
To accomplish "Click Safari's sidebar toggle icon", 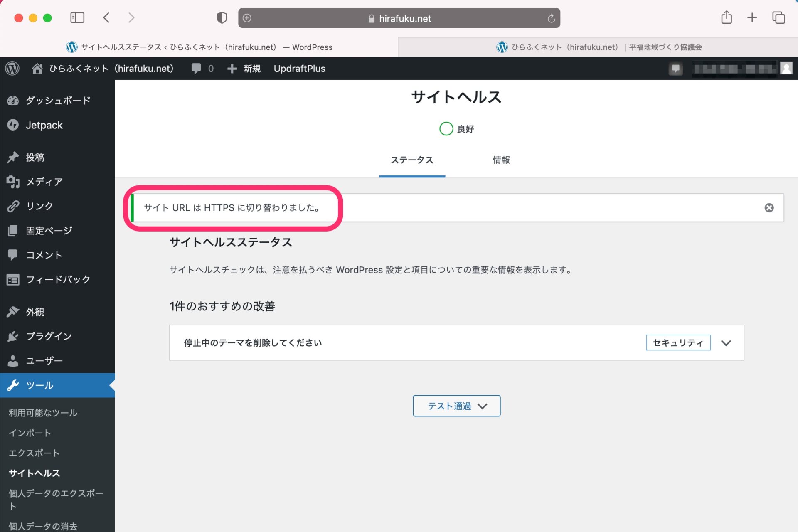I will 77,18.
